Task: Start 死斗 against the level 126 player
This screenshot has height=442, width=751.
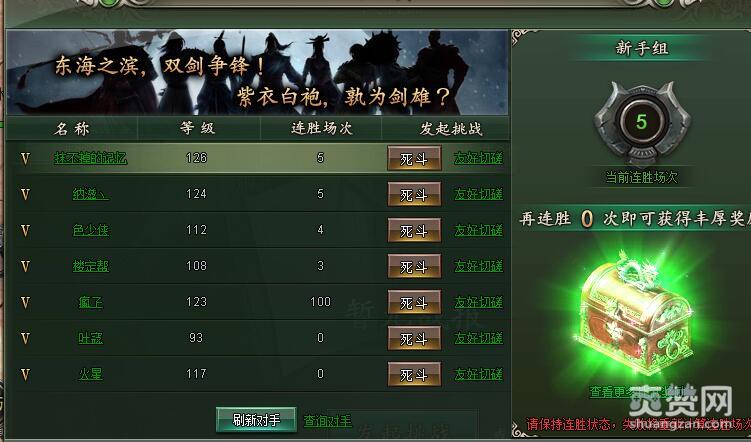Action: click(x=414, y=159)
